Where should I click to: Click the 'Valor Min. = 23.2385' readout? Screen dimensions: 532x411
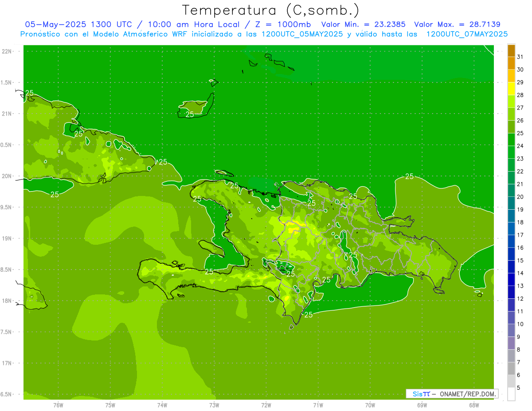tap(363, 24)
